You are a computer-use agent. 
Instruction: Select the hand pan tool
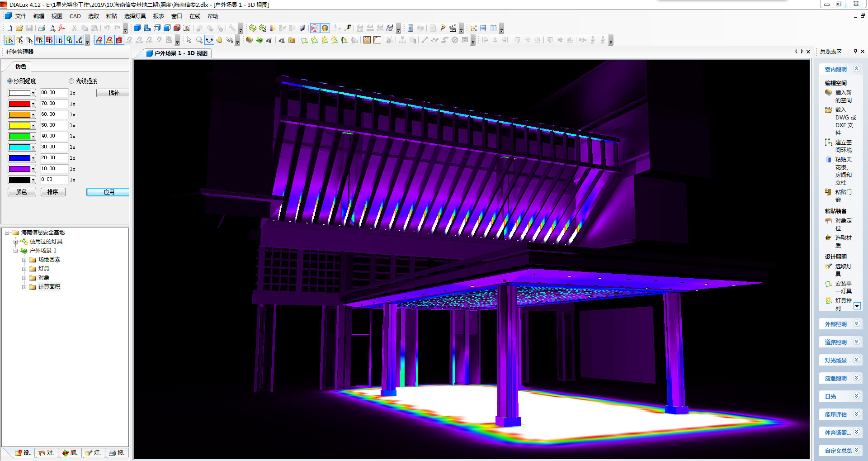click(x=219, y=40)
